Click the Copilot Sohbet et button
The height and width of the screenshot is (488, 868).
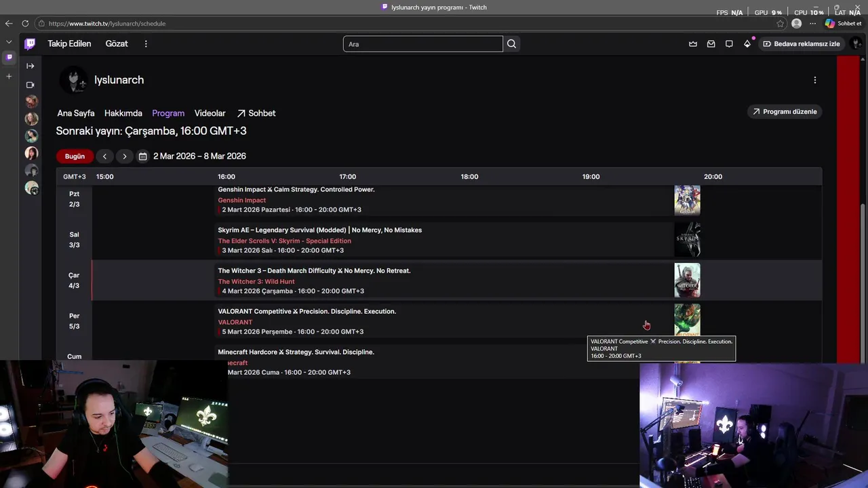tap(843, 24)
